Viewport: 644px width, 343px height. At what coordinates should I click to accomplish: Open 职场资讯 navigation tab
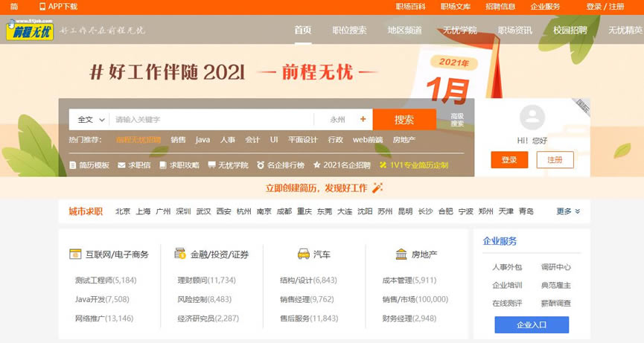515,31
